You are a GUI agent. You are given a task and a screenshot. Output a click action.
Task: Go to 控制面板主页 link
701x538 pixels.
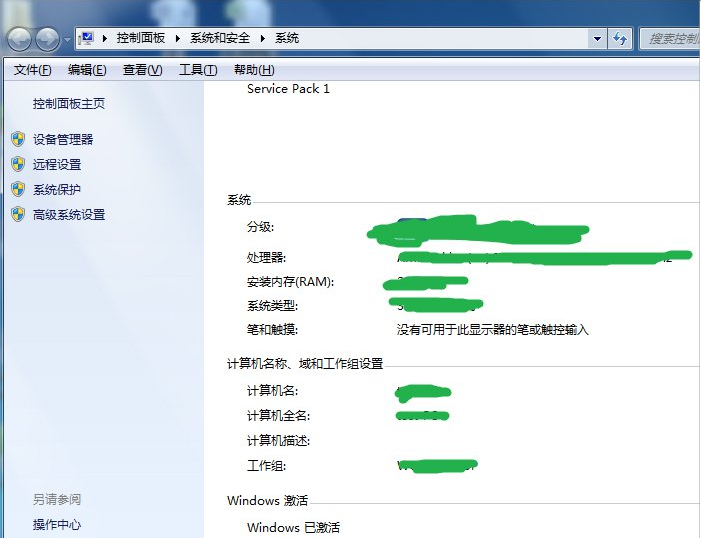point(68,103)
